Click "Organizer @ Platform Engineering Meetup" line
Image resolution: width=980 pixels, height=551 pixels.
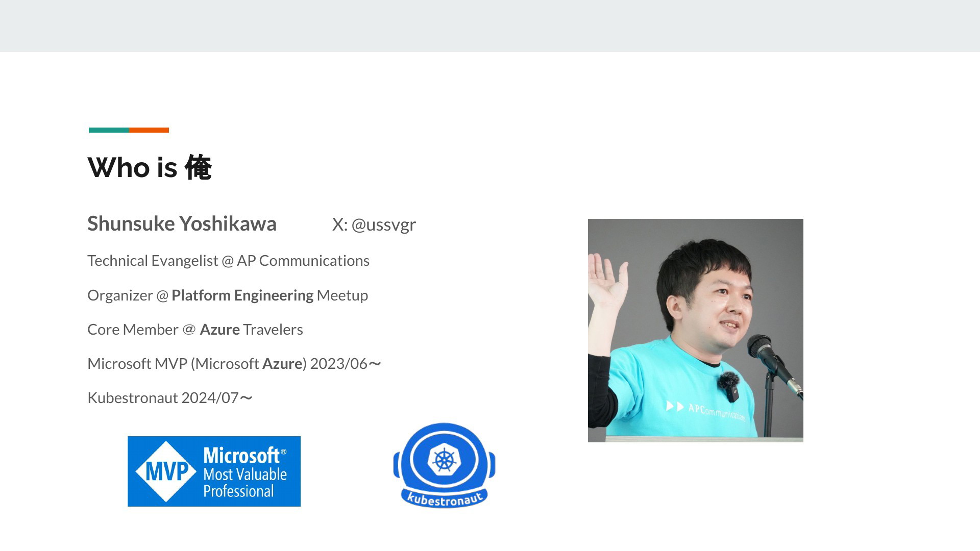[x=228, y=295]
